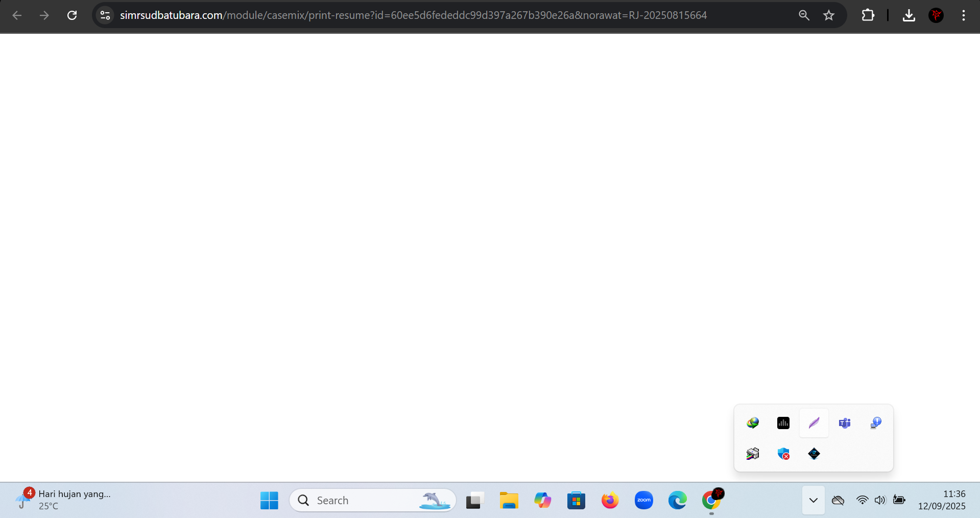Open Windows Security shield tray icon

point(783,454)
